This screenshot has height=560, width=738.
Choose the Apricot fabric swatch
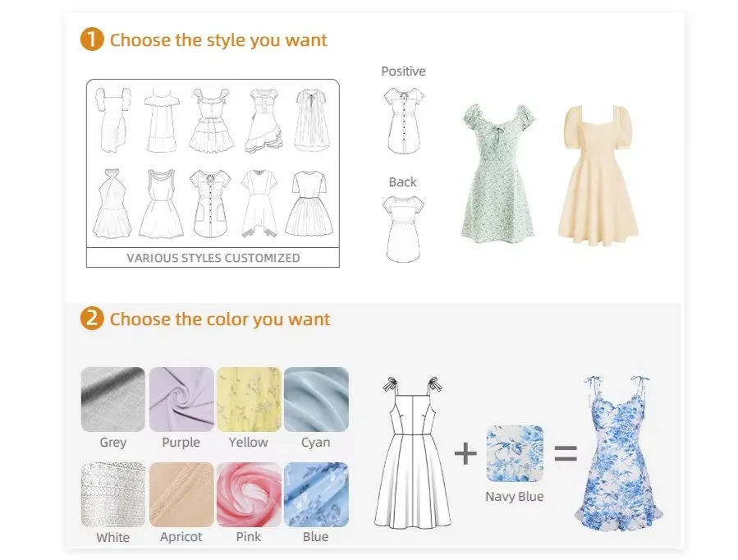coord(181,494)
